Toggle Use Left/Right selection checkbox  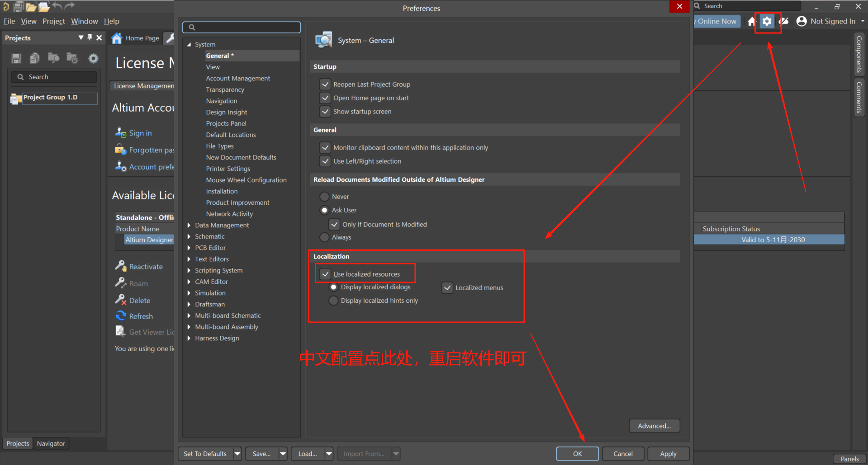pyautogui.click(x=325, y=161)
